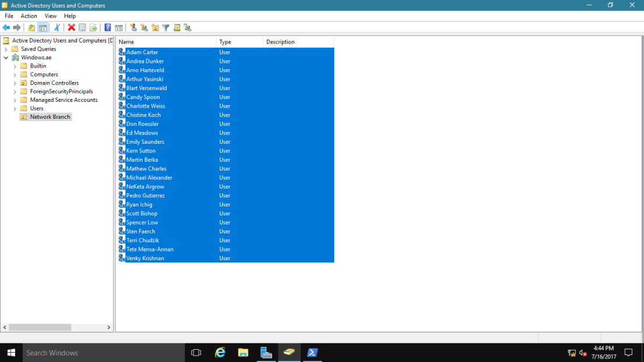Sort by the Name column header
644x362 pixels.
[166, 42]
